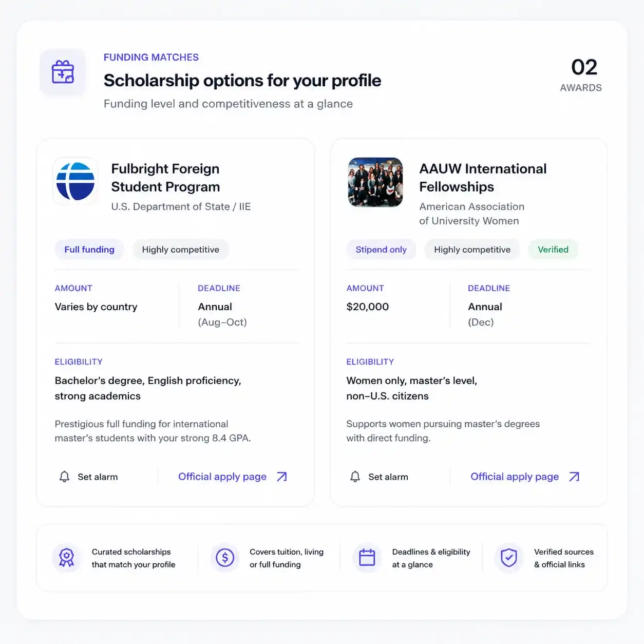Select the Full funding tag
Viewport: 644px width, 644px height.
pyautogui.click(x=89, y=250)
